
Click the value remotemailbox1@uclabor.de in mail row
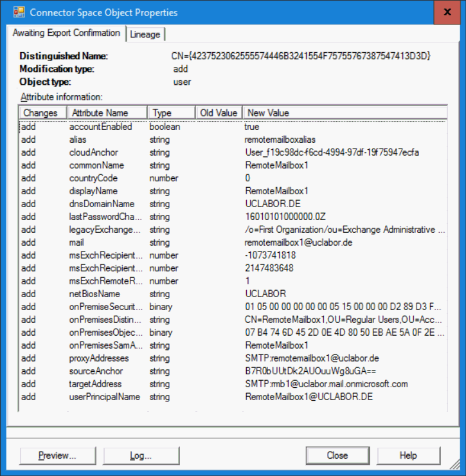298,243
